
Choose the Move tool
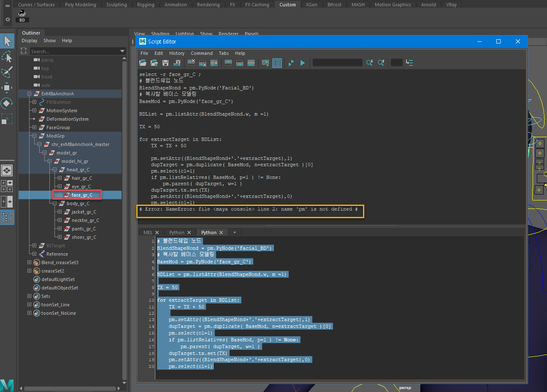(x=7, y=88)
